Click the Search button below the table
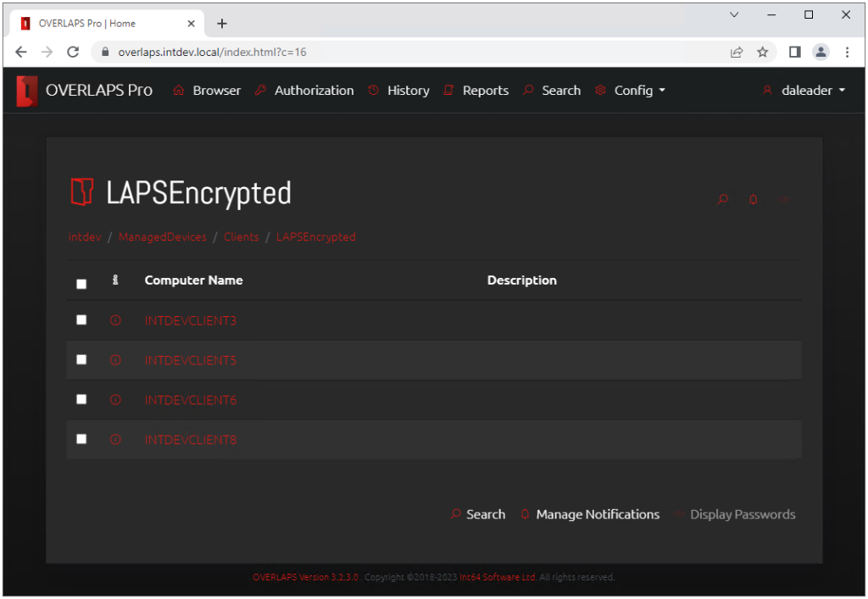The image size is (868, 599). (478, 515)
